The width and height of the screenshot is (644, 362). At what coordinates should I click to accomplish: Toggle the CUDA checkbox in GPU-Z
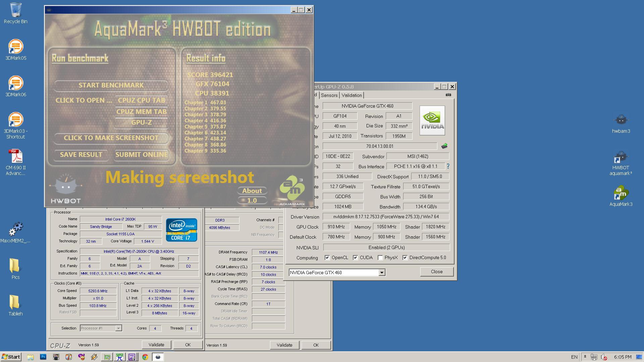point(355,258)
